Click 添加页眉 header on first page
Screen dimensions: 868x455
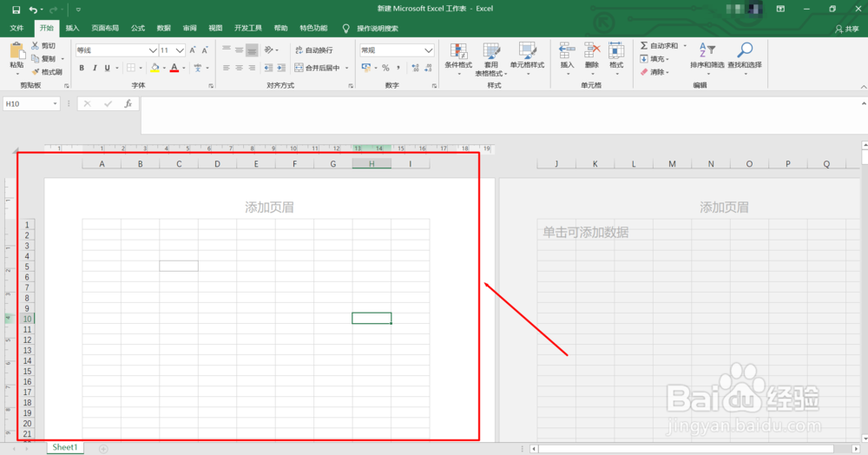[270, 207]
